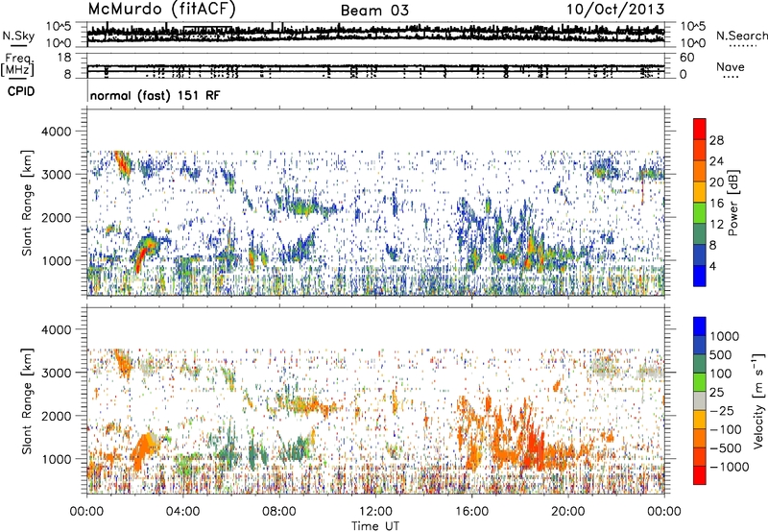Click the Time UT axis title
Viewport: 768px width, 532px height.
tap(375, 526)
